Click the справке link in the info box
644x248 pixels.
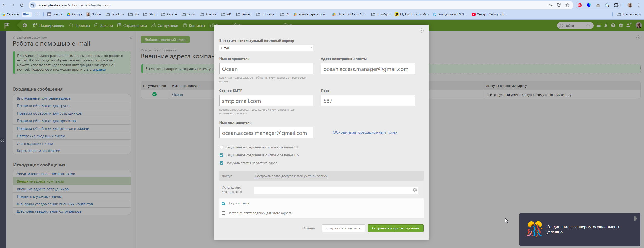pyautogui.click(x=99, y=70)
